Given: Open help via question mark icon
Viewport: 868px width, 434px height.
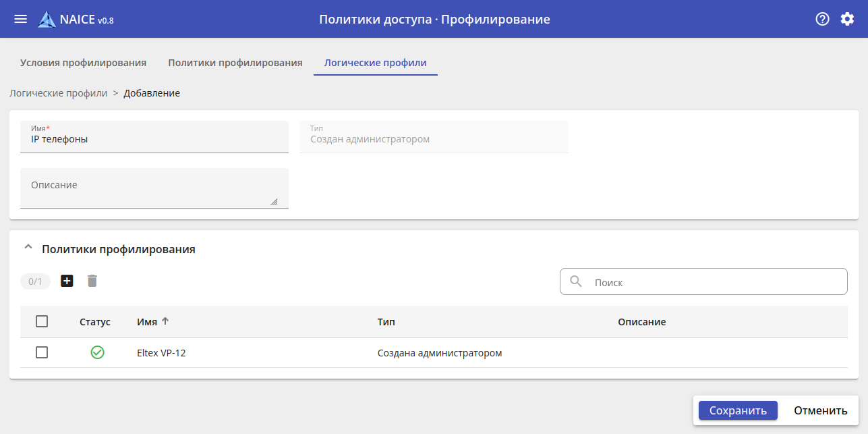Looking at the screenshot, I should (822, 19).
